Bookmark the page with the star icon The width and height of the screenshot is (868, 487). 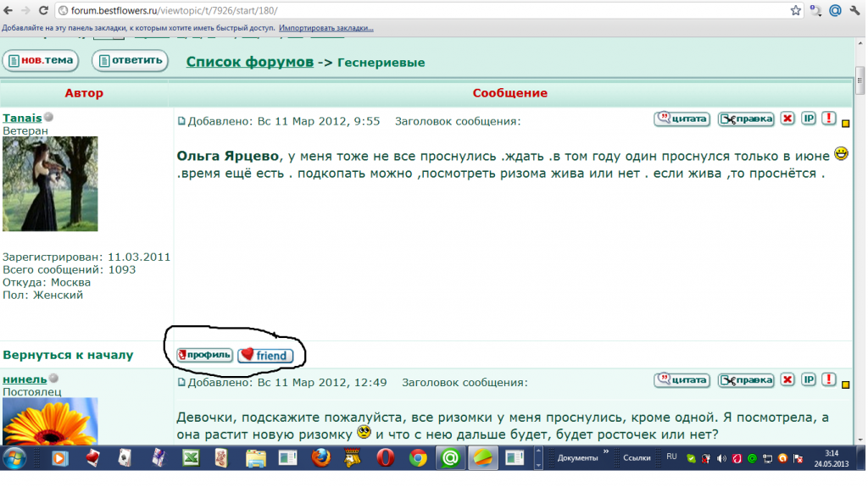tap(796, 11)
